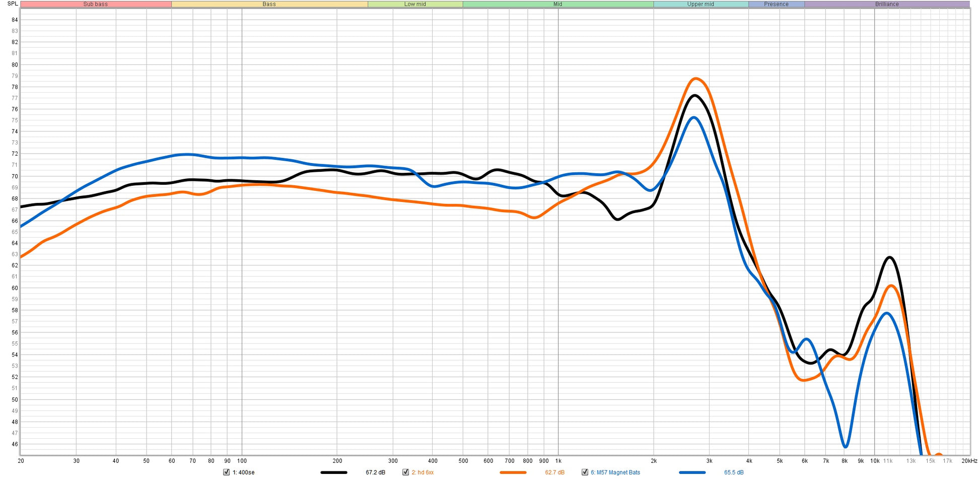Select the Sub bass frequency band header
This screenshot has width=980, height=479.
[x=96, y=4]
